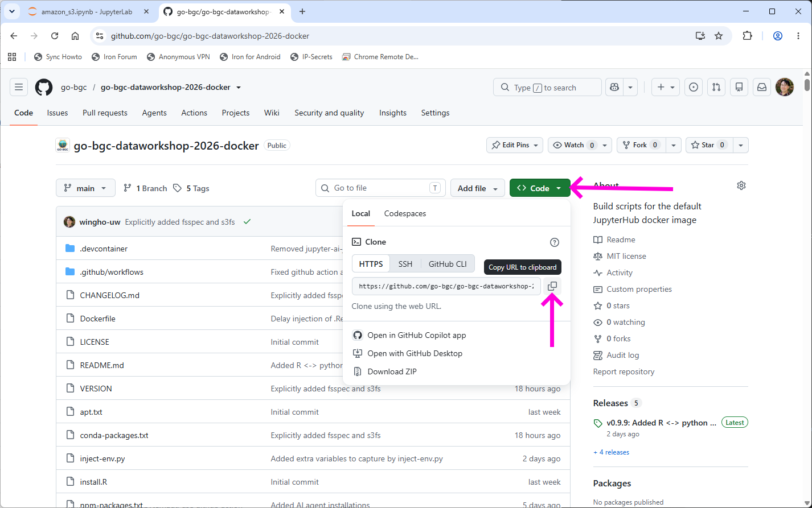Viewport: 812px width, 508px height.
Task: Open issues icon in GitHub header
Action: coord(694,87)
